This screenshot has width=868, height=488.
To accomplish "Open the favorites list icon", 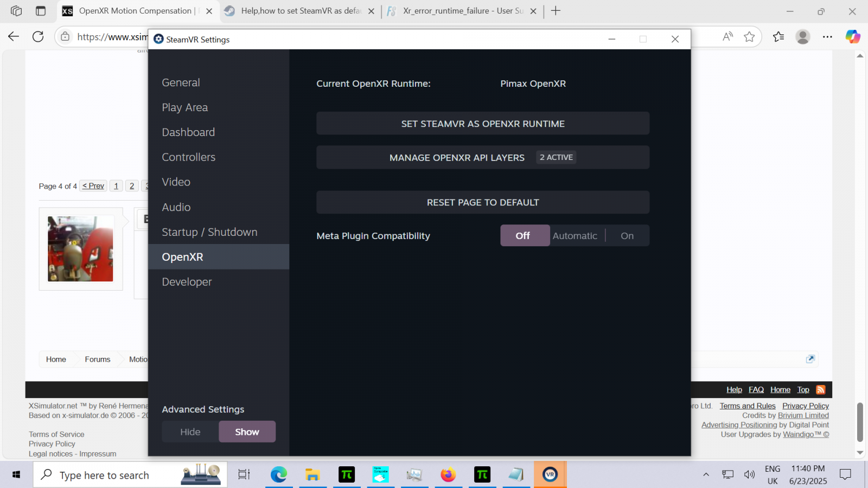I will (778, 36).
